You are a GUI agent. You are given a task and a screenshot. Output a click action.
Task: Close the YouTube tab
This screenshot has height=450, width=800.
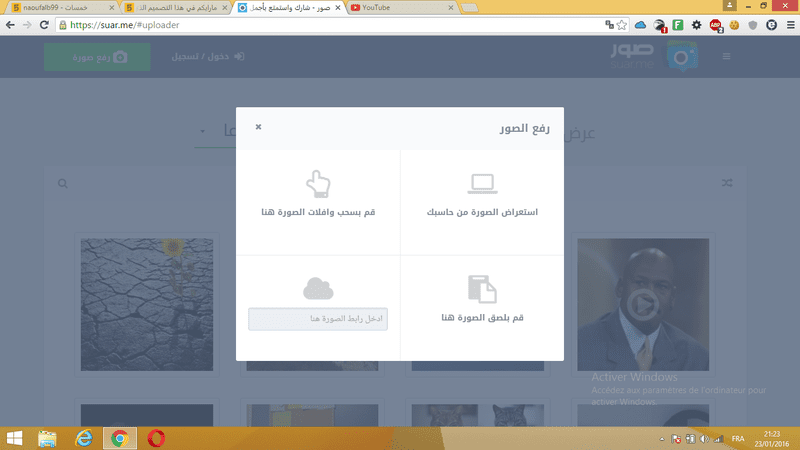click(451, 8)
